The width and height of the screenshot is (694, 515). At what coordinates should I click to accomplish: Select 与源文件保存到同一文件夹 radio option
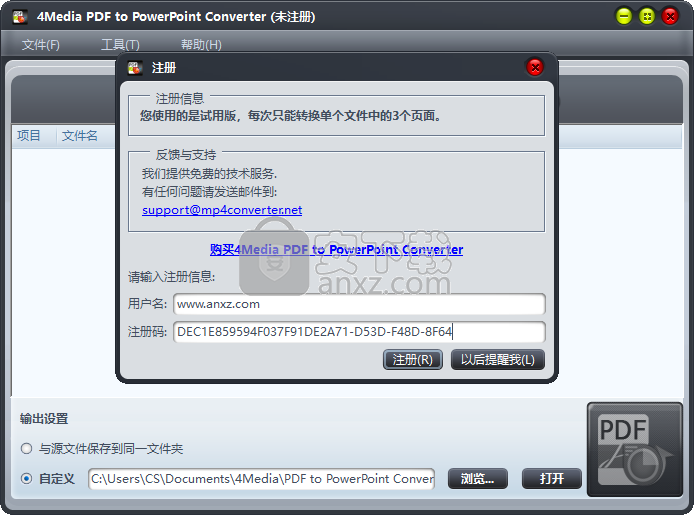pos(27,449)
